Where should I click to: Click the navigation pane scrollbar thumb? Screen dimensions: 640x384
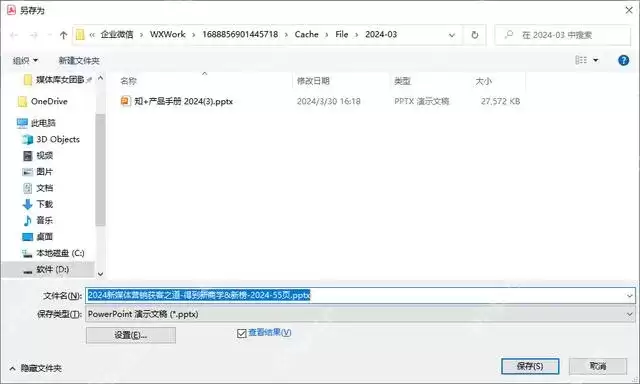pos(100,169)
